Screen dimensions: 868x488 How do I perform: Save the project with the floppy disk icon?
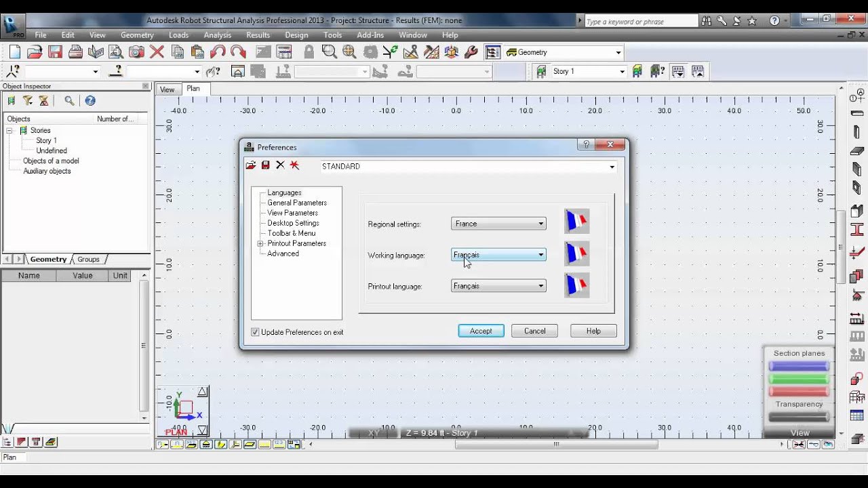click(x=55, y=52)
